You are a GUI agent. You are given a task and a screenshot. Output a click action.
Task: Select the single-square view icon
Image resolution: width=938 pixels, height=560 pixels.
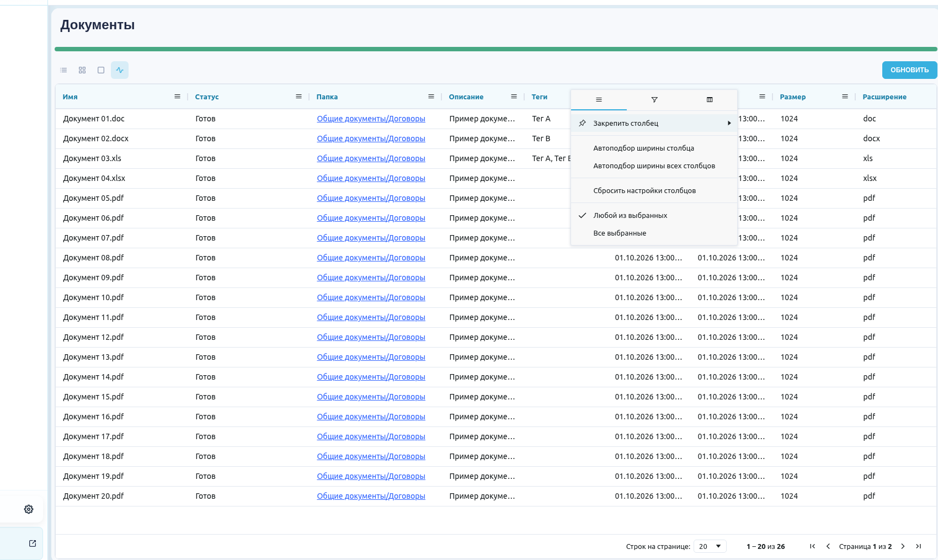click(101, 70)
